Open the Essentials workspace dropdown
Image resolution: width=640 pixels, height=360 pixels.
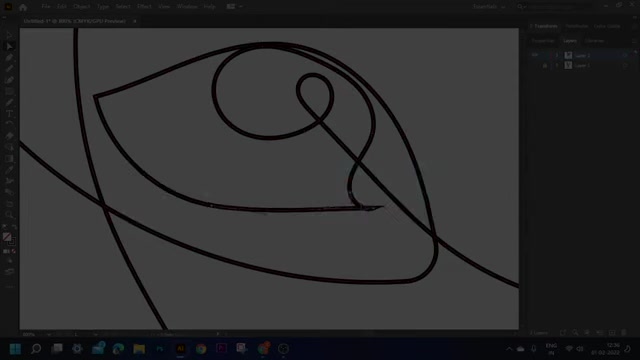pos(489,7)
